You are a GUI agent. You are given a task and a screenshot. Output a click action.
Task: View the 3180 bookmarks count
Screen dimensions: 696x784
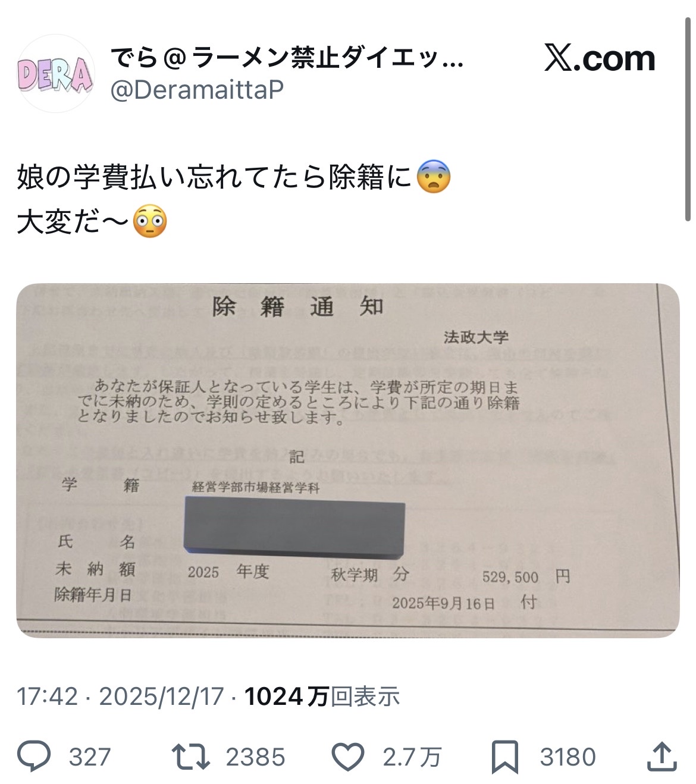coord(568,757)
